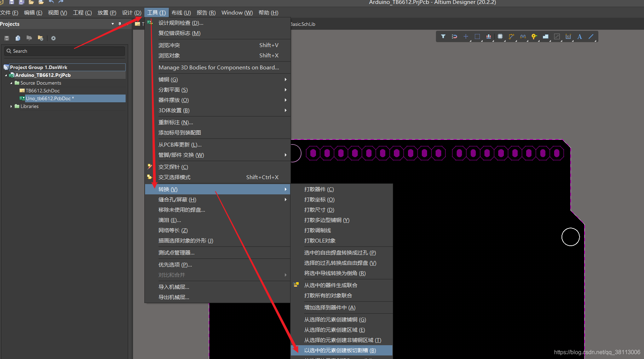Click the Open folder icon in title bar

pos(31,2)
